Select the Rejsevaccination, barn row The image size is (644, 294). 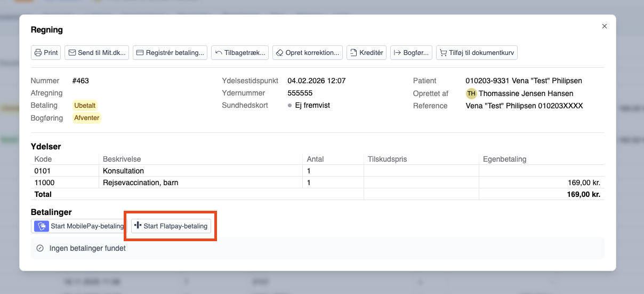pyautogui.click(x=140, y=182)
